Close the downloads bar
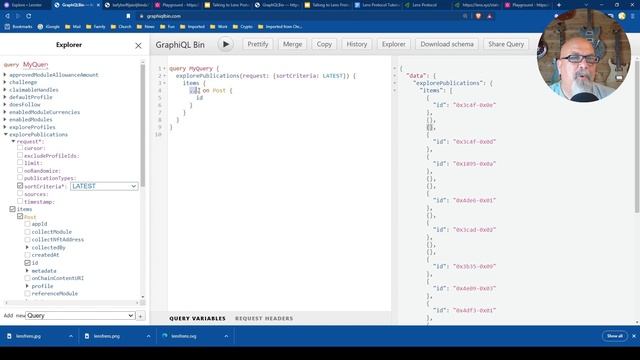This screenshot has height=360, width=640. (x=634, y=336)
